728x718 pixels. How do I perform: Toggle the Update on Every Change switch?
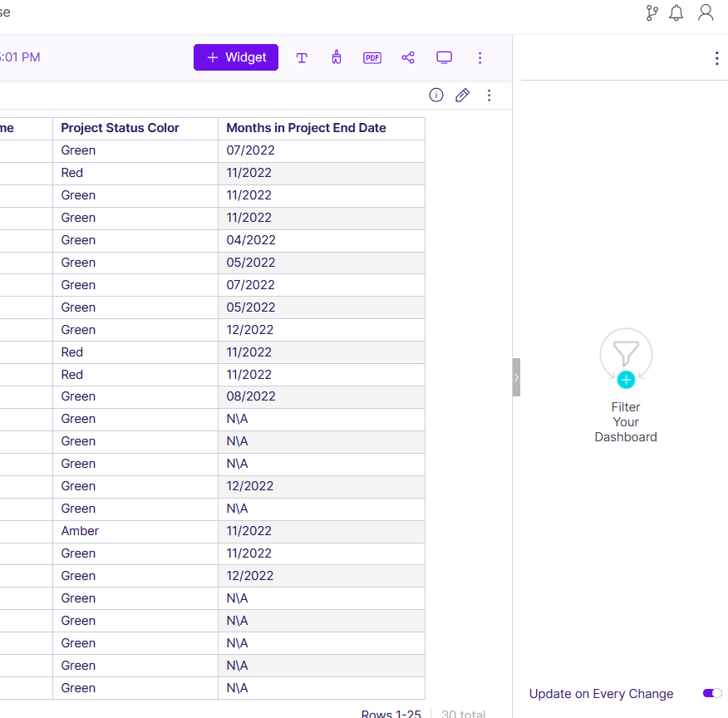(x=712, y=693)
